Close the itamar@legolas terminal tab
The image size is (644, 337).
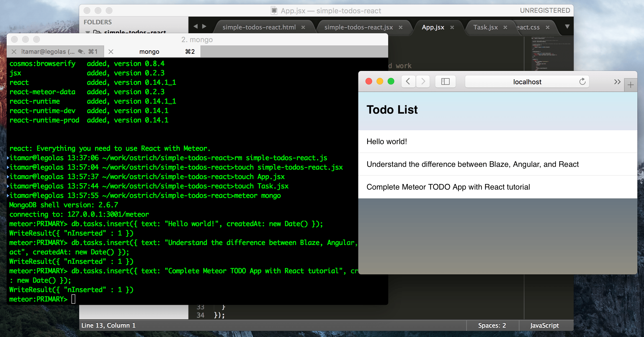[14, 52]
